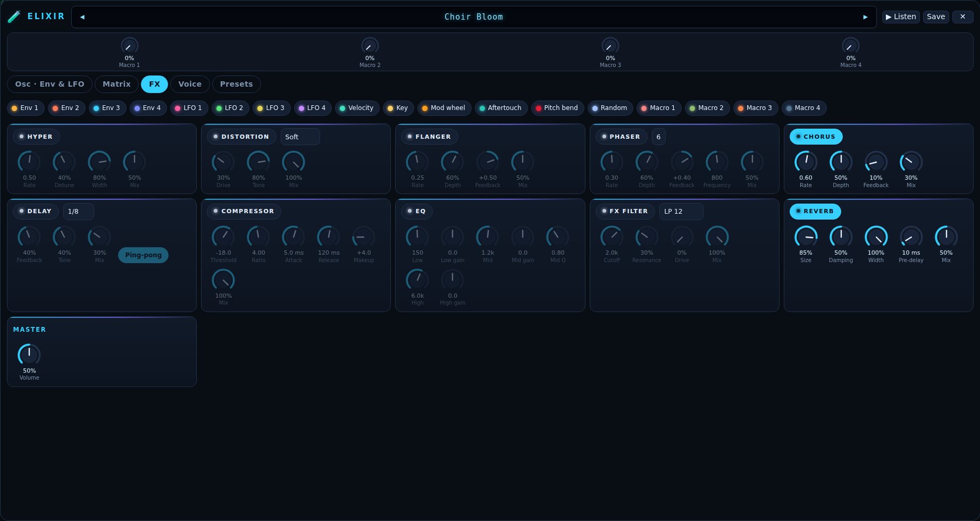Click the Flanger Feedback knob
980x521 pixels.
(x=488, y=162)
